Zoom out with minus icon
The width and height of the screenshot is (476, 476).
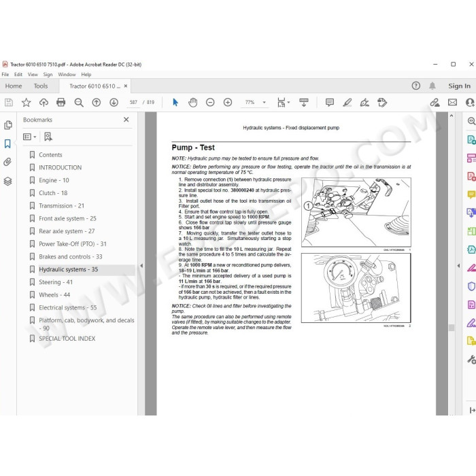coord(210,103)
